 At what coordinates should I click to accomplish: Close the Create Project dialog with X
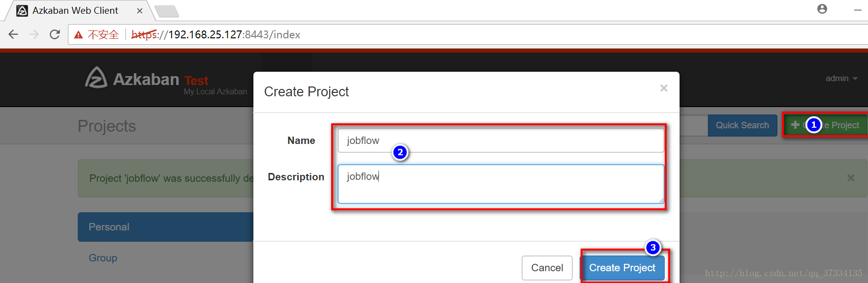(663, 88)
